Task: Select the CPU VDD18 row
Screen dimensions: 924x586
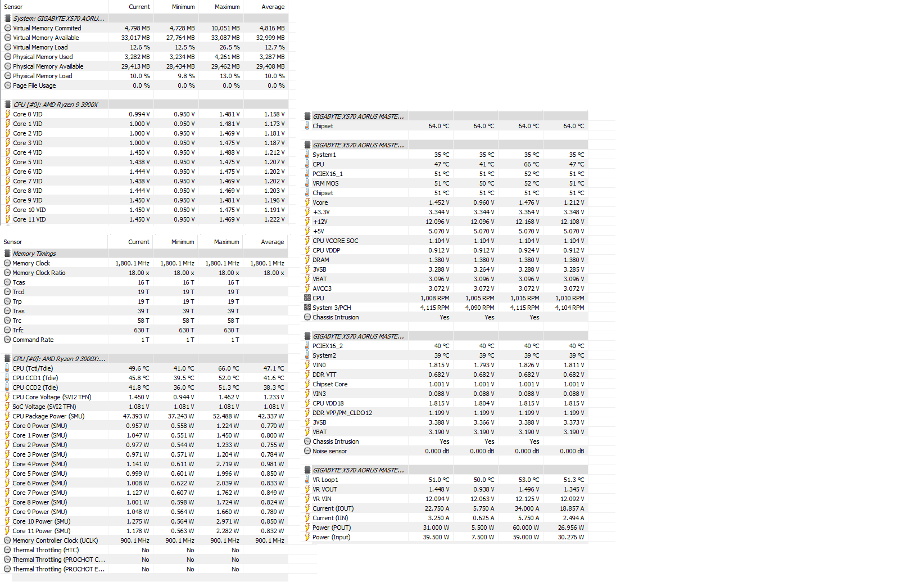Action: pos(446,403)
